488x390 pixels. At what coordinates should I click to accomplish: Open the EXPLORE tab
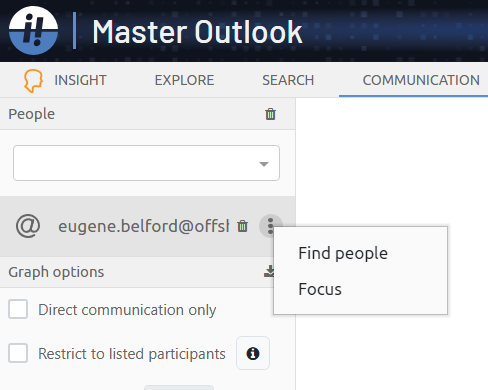pyautogui.click(x=184, y=80)
